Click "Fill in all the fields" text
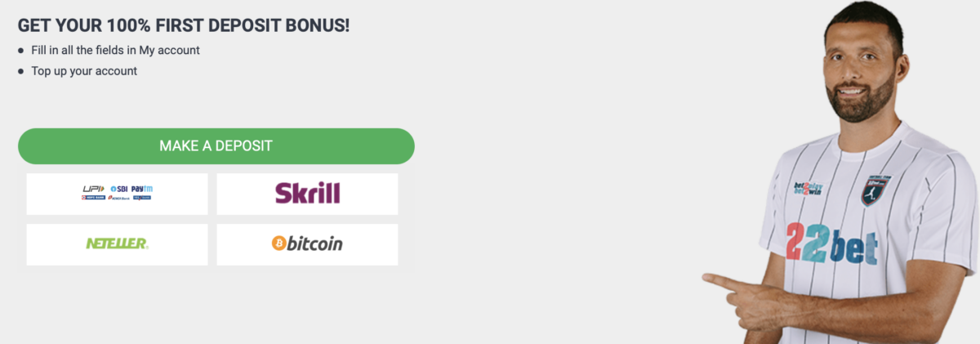The height and width of the screenshot is (344, 980). (83, 50)
